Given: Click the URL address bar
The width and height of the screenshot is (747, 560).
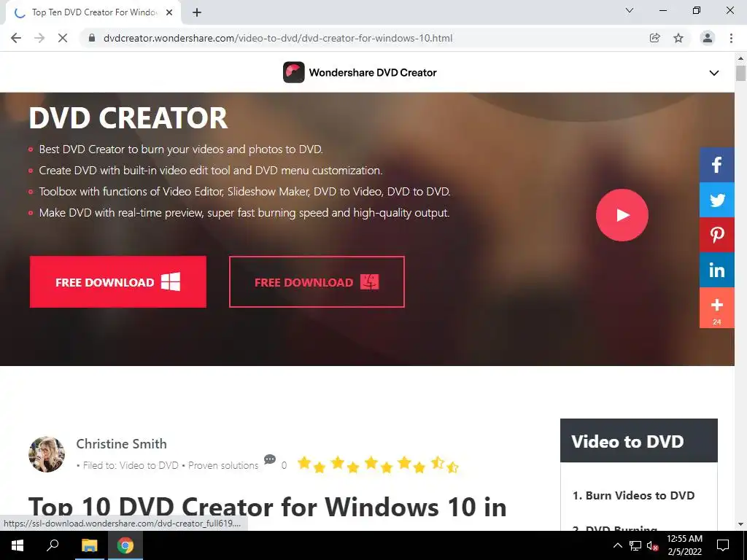Looking at the screenshot, I should click(x=278, y=38).
